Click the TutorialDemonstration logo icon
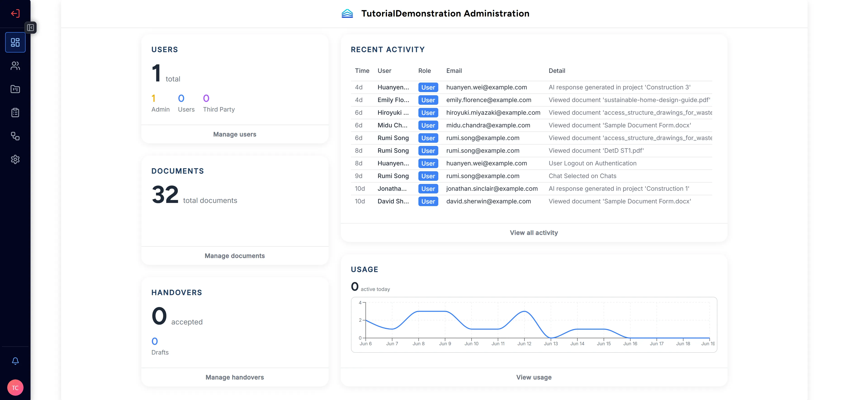 pyautogui.click(x=347, y=14)
